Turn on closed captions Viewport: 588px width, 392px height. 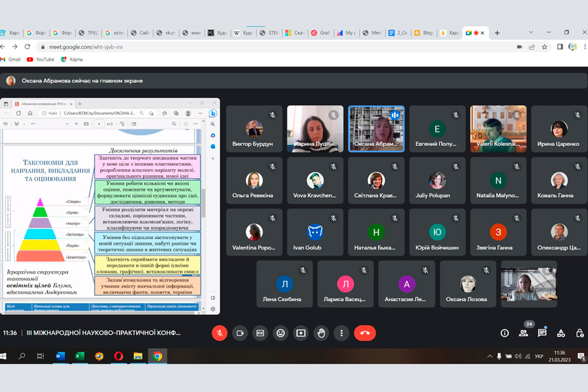coord(260,333)
